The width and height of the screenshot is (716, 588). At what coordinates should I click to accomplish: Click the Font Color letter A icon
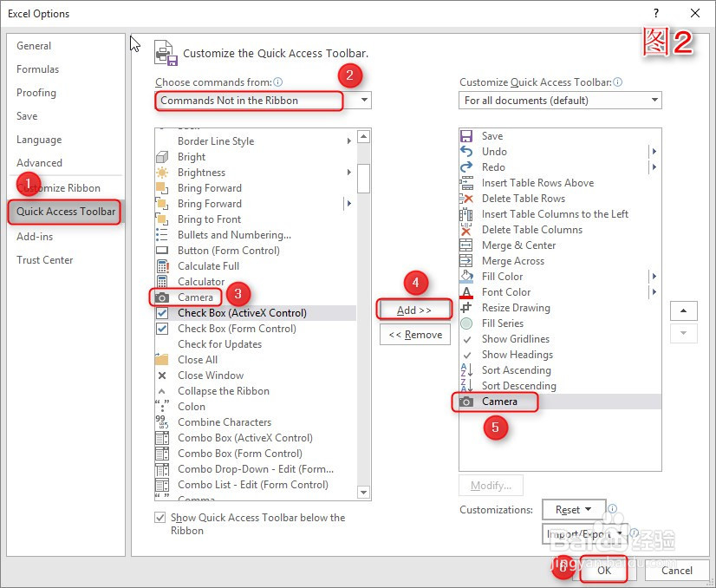coord(466,292)
